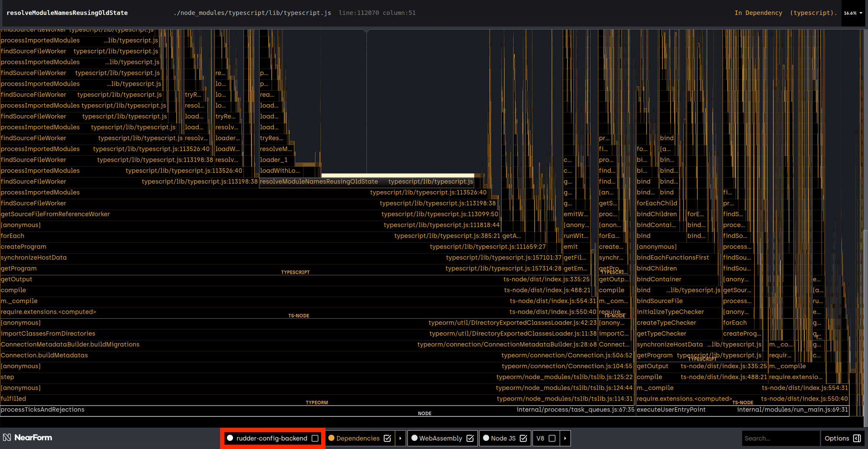868x449 pixels.
Task: Click the TYPEORM area label
Action: pos(317,403)
